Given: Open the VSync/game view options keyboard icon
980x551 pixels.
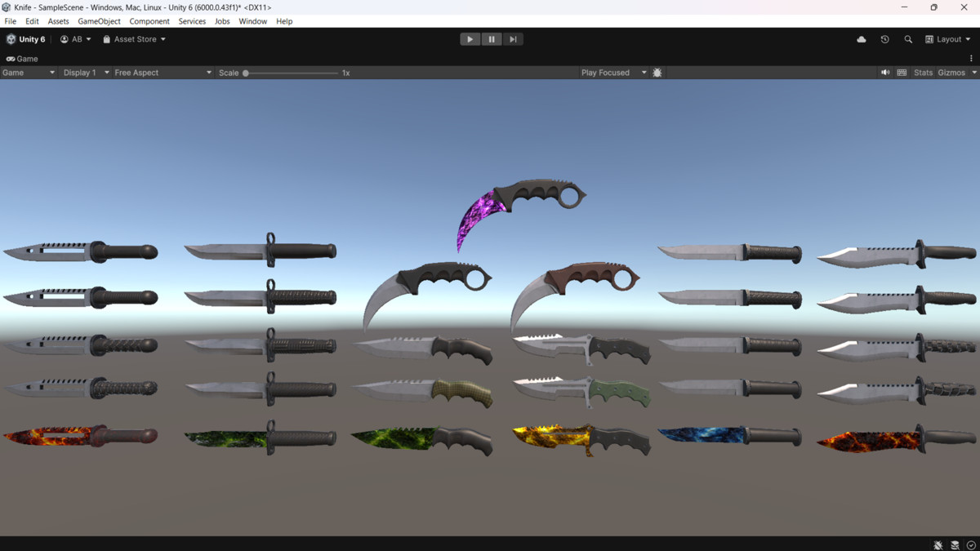Looking at the screenshot, I should (902, 72).
